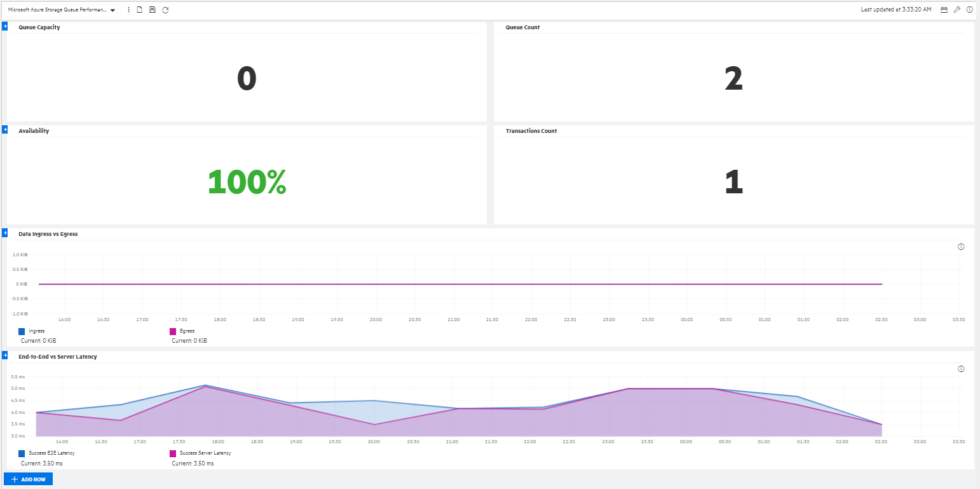The width and height of the screenshot is (980, 489).
Task: Open the dashboard name dropdown
Action: pos(112,10)
